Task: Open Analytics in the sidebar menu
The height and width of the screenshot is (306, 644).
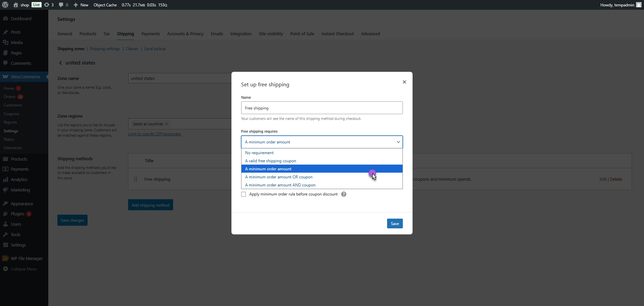Action: (19, 180)
